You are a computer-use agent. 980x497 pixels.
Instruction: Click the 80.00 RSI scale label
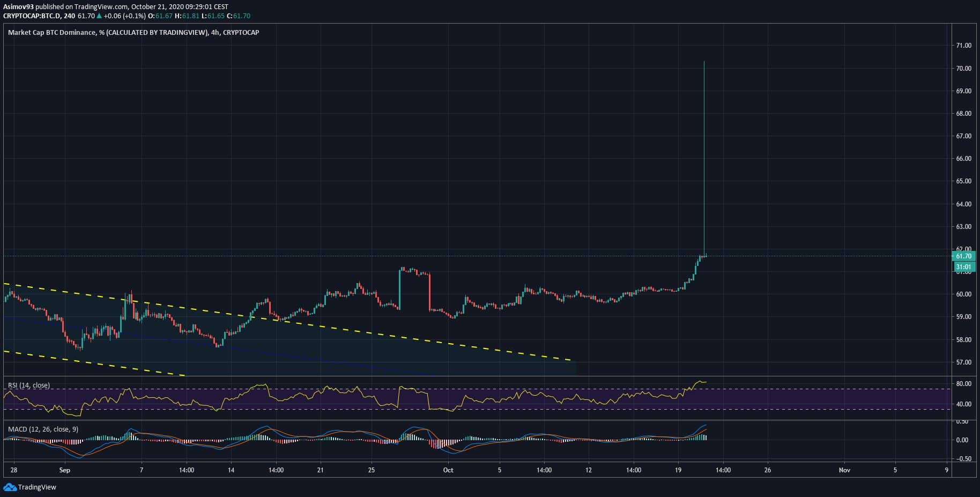click(x=963, y=384)
